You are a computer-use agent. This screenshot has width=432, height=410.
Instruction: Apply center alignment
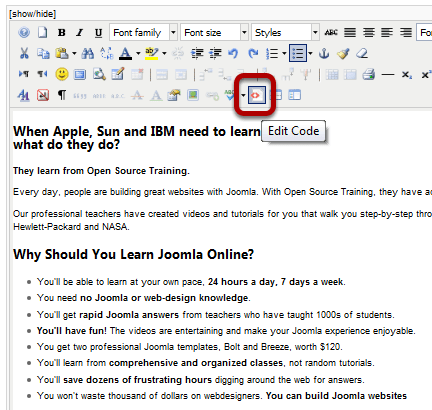pos(369,33)
